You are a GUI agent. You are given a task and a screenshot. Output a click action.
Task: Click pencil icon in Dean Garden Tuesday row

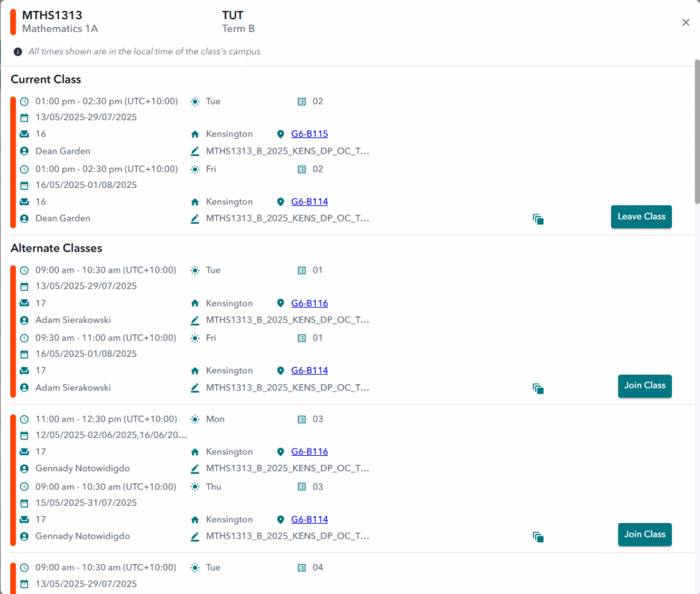coord(195,151)
